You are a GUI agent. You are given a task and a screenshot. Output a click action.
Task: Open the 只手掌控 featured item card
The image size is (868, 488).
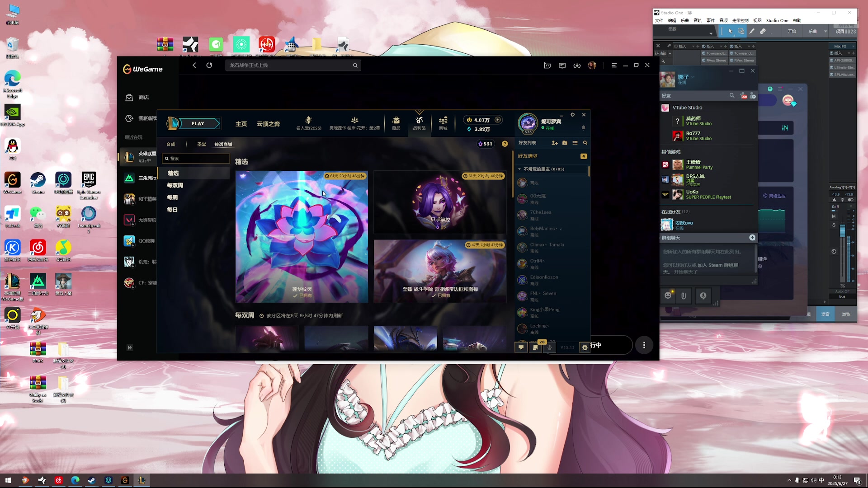tap(440, 202)
